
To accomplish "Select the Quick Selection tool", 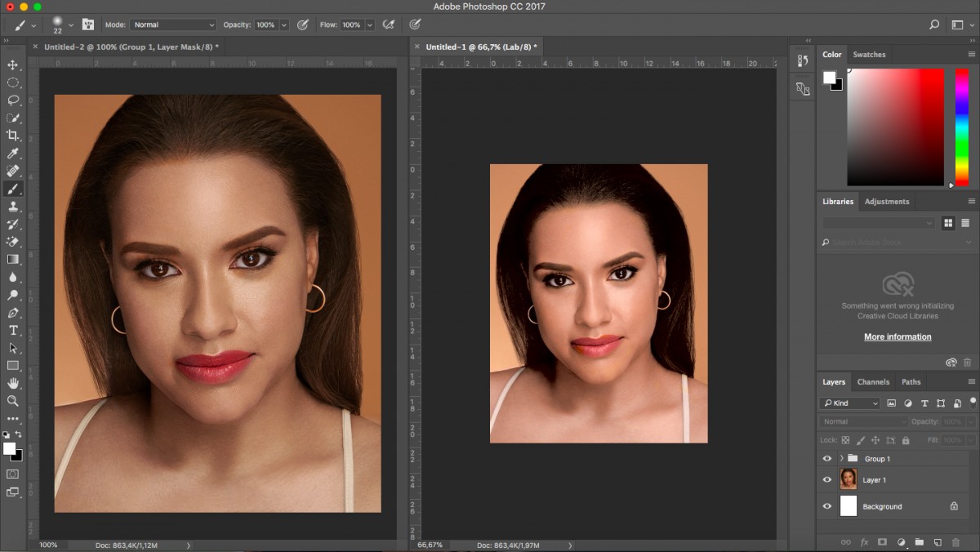I will click(13, 118).
